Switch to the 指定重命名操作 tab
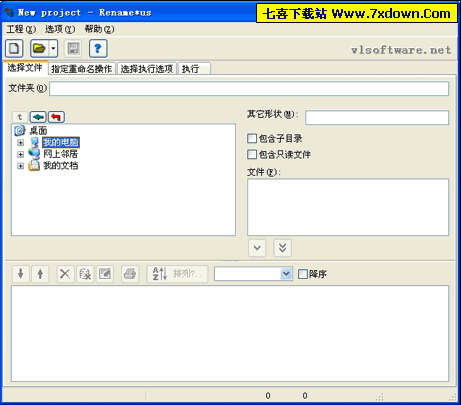 pyautogui.click(x=82, y=69)
